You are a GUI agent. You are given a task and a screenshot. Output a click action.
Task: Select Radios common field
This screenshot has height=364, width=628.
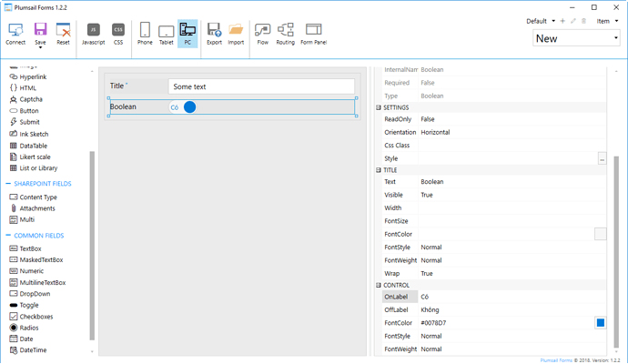tap(24, 328)
